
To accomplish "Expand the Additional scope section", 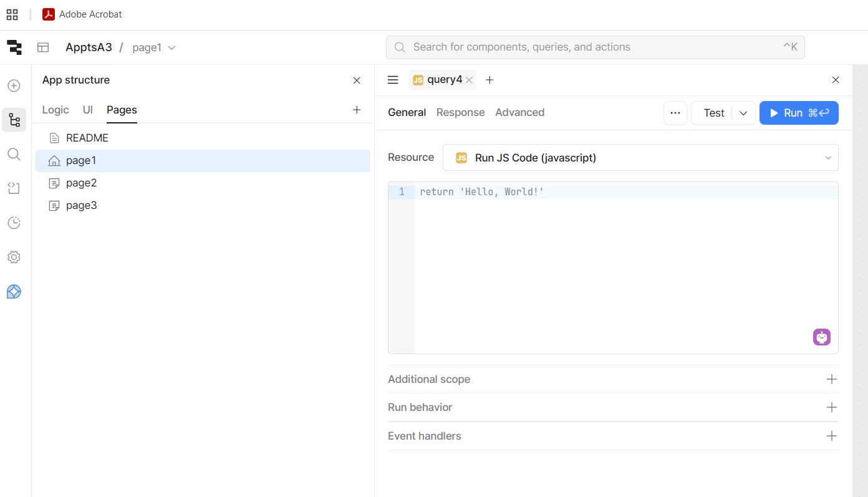I will pyautogui.click(x=831, y=379).
